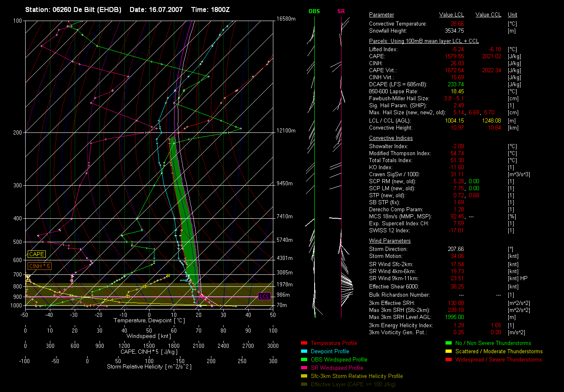Click the magenta SR Windspeed Profile swatch
Screen dimensions: 564x392
304,368
